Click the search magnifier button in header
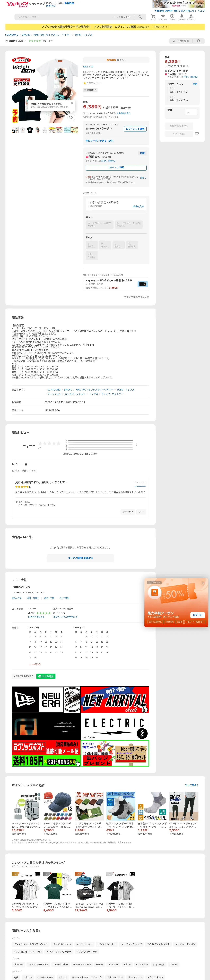This screenshot has height=980, width=210. point(140,17)
